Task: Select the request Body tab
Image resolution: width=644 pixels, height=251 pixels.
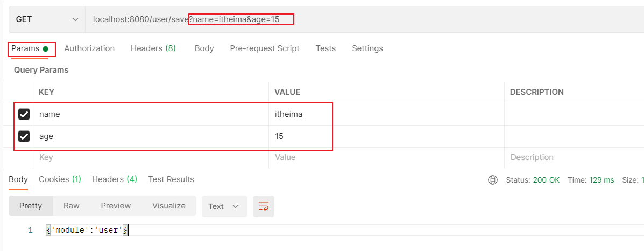Action: click(x=204, y=48)
